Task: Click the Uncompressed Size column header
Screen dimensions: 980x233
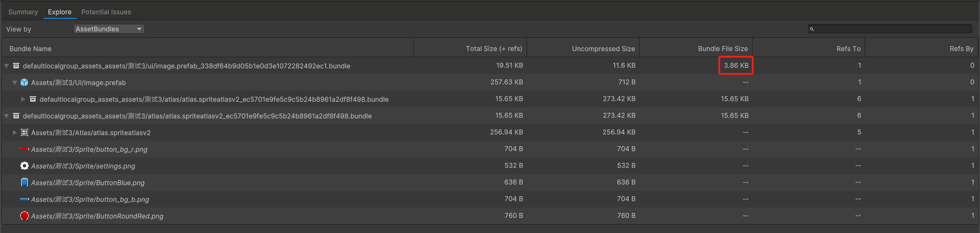Action: click(603, 49)
